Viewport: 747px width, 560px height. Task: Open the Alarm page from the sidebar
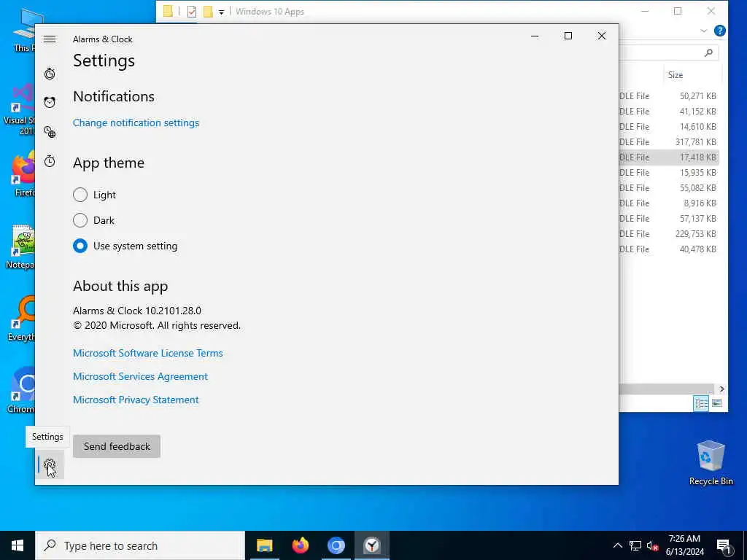(50, 102)
